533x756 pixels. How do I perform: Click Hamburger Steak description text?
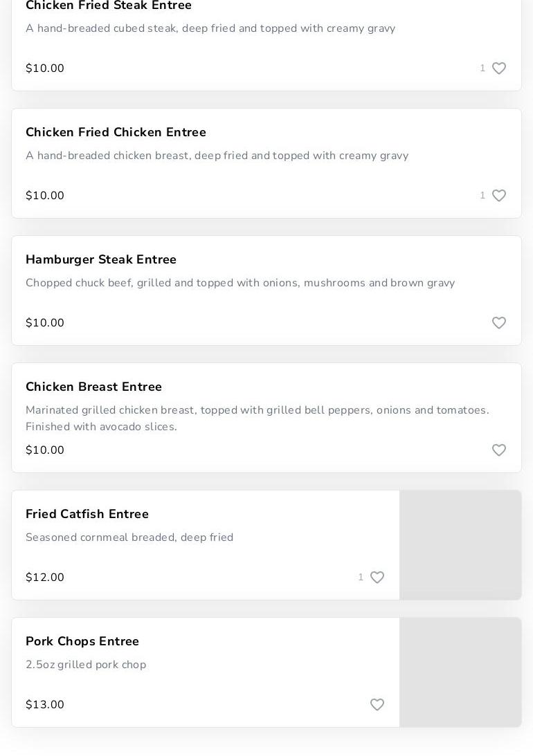240,283
